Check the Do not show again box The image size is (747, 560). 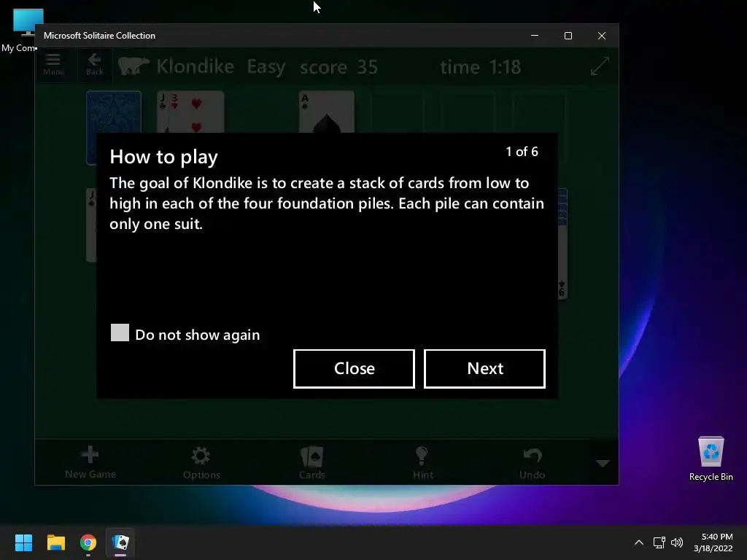(x=120, y=332)
